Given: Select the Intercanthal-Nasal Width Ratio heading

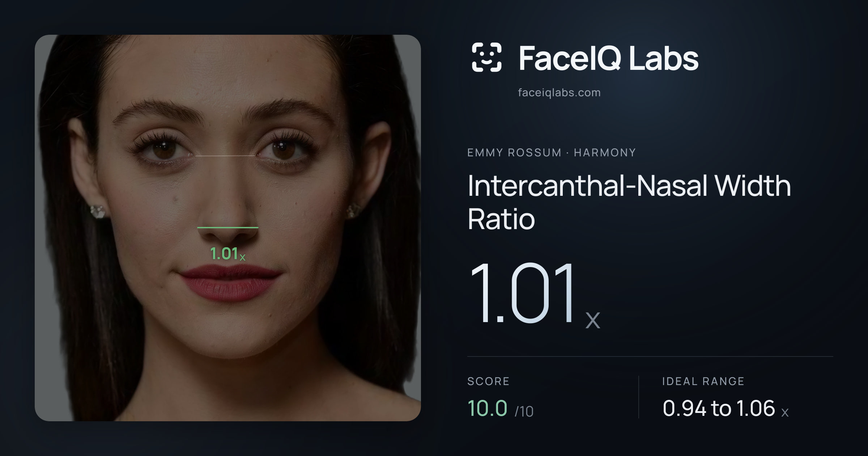Looking at the screenshot, I should coord(629,202).
